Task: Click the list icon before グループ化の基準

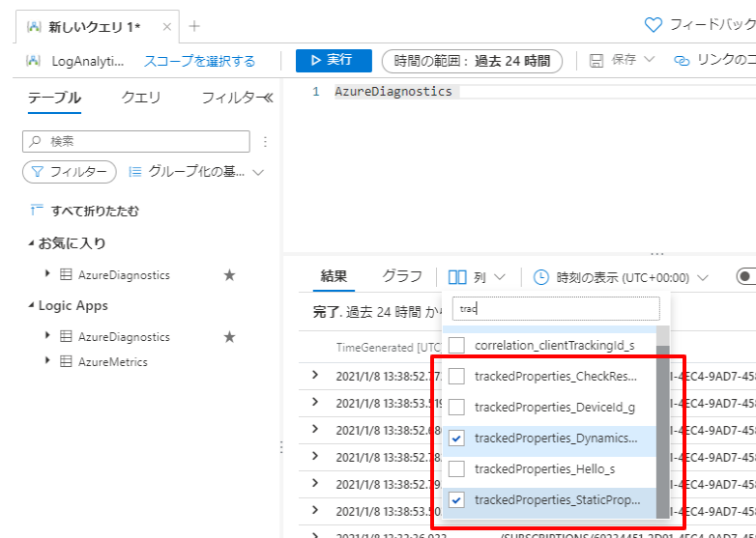Action: pos(135,172)
